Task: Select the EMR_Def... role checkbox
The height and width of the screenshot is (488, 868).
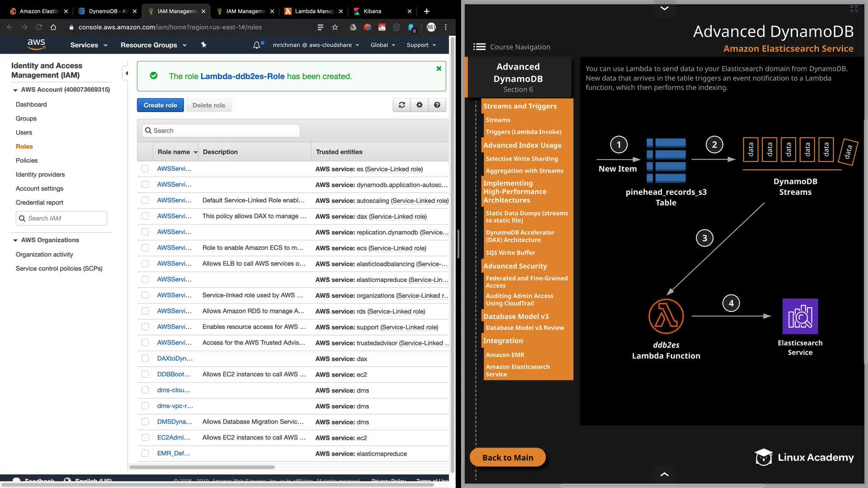Action: (145, 453)
